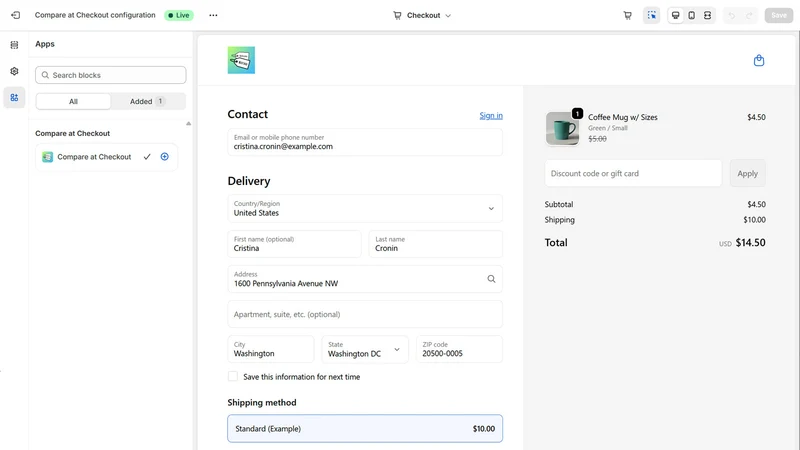Click the Coffee Mug product thumbnail
Screen dimensions: 800x450
(x=562, y=129)
